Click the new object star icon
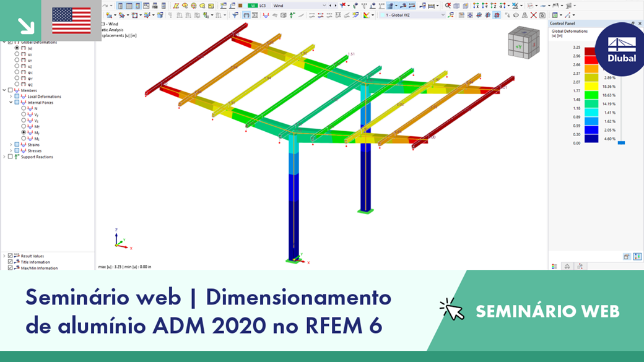 (x=109, y=15)
